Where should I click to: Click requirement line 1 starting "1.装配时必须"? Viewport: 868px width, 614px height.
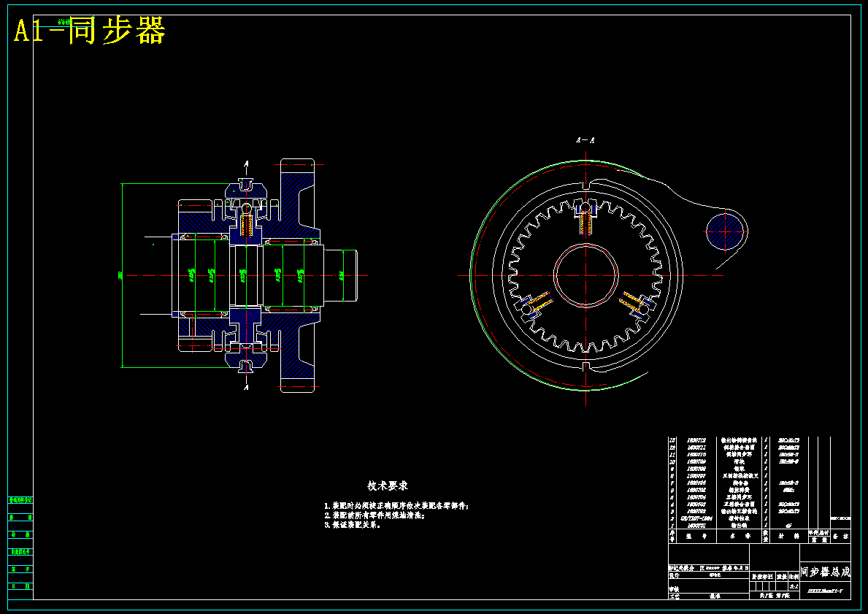pyautogui.click(x=396, y=506)
